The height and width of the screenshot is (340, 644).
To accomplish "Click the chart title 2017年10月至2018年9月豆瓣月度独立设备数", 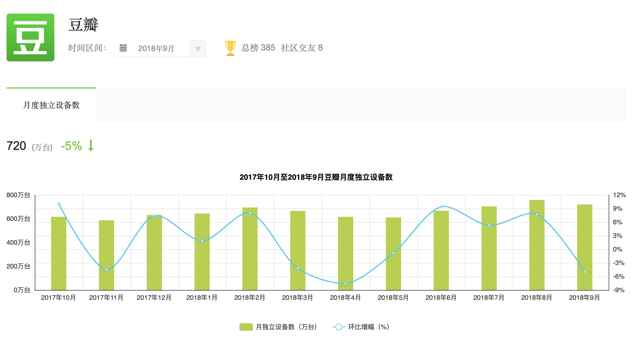I will point(316,177).
